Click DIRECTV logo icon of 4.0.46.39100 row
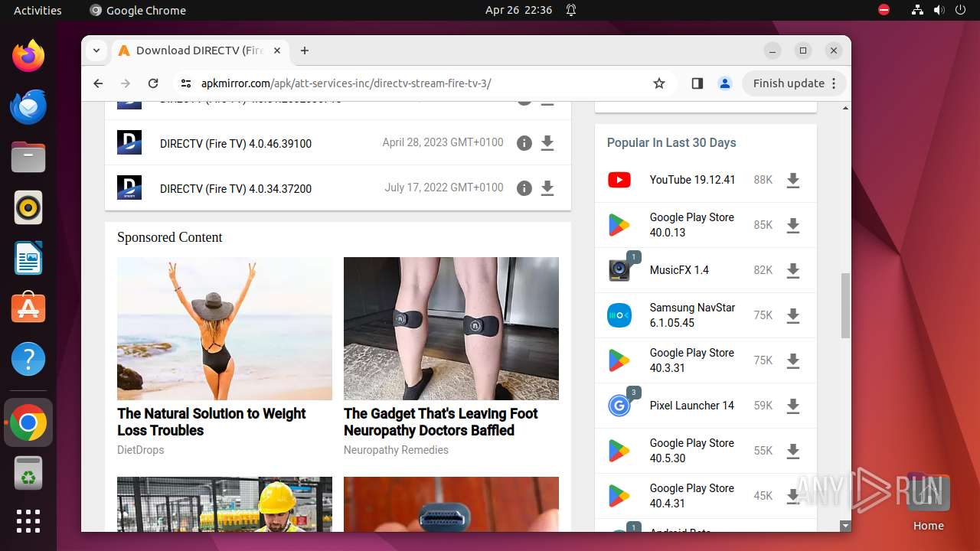This screenshot has width=980, height=551. pyautogui.click(x=129, y=142)
